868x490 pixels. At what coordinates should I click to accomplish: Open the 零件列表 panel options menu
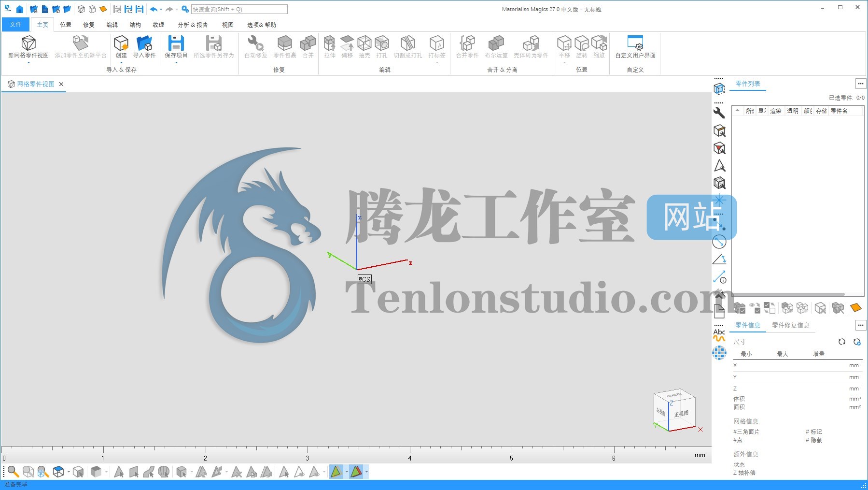click(861, 84)
